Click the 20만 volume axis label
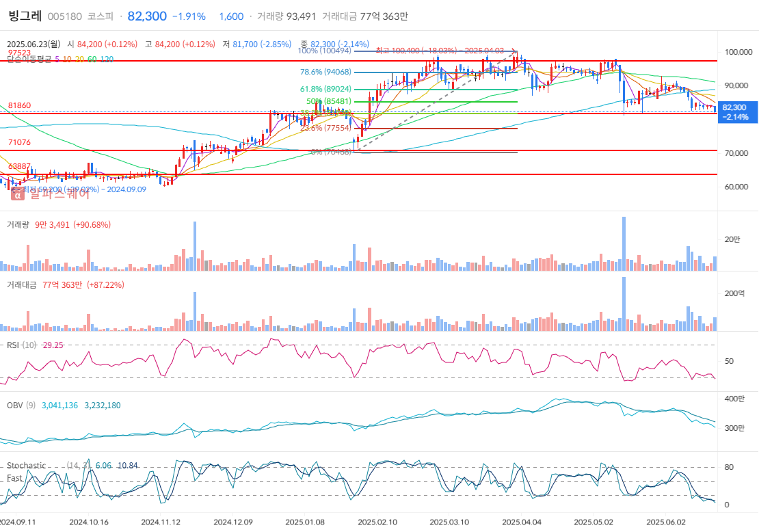Image resolution: width=759 pixels, height=532 pixels. point(732,239)
